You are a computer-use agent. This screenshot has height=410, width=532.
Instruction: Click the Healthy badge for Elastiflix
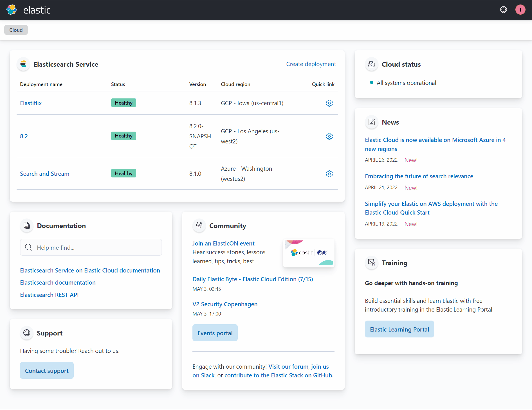pyautogui.click(x=124, y=103)
